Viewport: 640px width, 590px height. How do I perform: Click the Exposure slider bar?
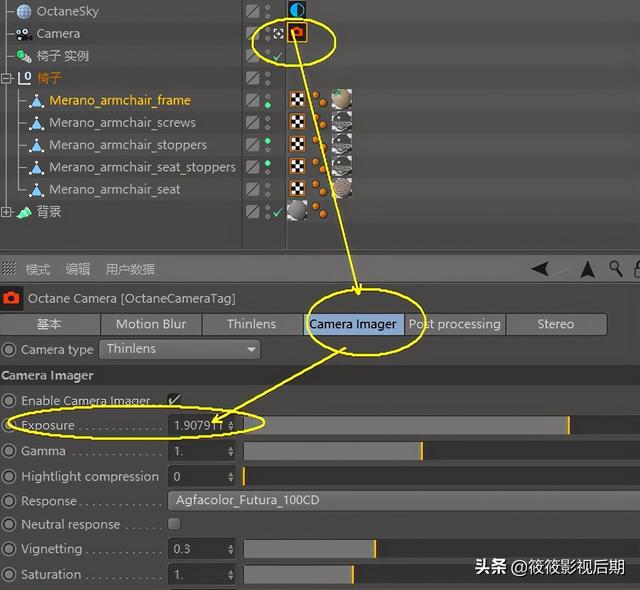(442, 426)
